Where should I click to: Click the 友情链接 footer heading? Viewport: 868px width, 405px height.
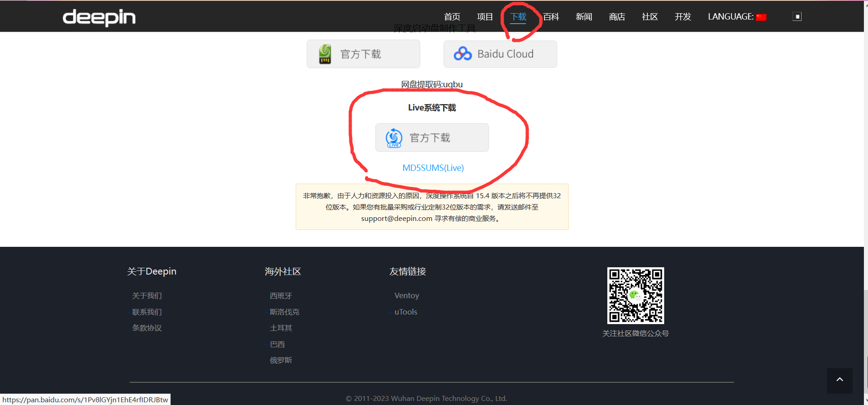pyautogui.click(x=408, y=271)
